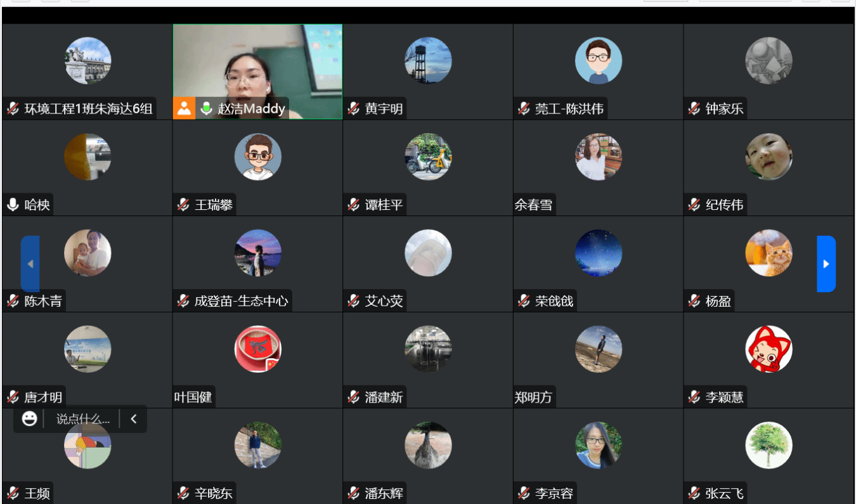This screenshot has width=856, height=504.
Task: Click 莞工-陈洪伟's cartoon avatar
Action: (598, 60)
